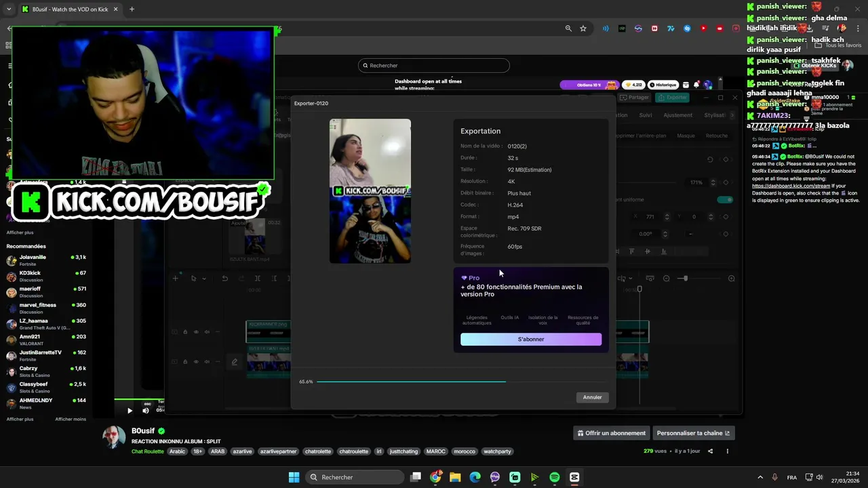Hide the KICKBANNER track with eye icon

coord(196,332)
